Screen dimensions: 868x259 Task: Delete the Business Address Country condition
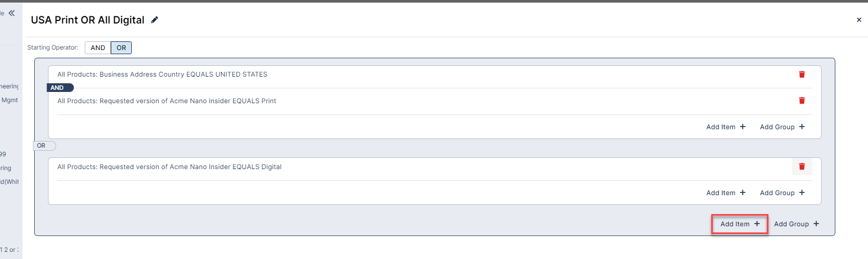pos(802,75)
